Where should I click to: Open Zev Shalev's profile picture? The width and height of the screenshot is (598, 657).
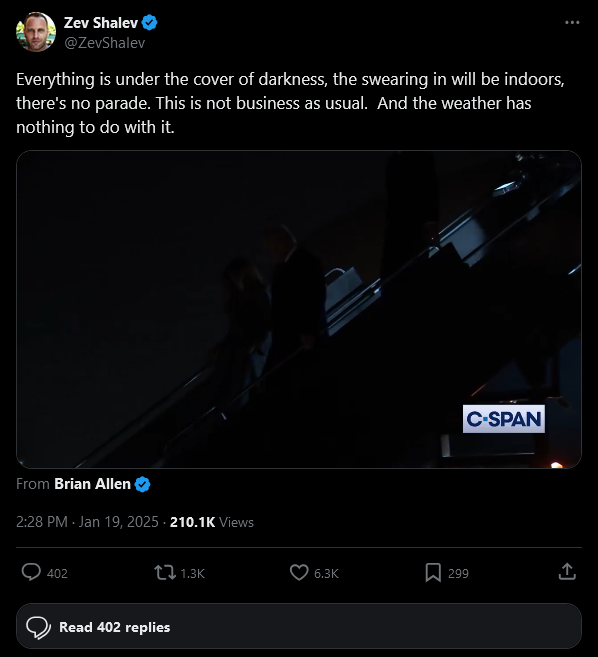[x=36, y=32]
